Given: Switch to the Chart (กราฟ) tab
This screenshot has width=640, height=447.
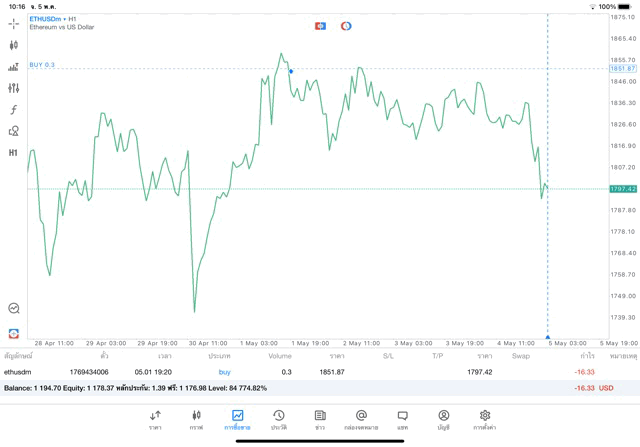Looking at the screenshot, I should point(196,419).
